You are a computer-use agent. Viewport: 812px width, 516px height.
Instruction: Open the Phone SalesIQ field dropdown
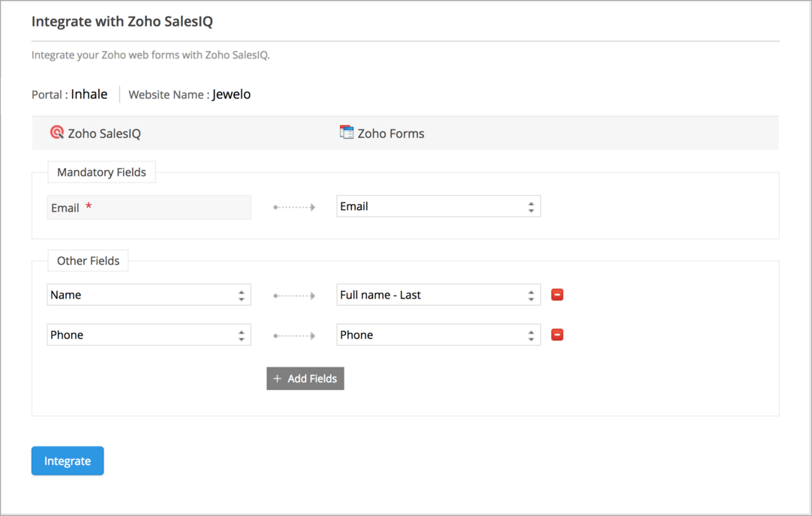pyautogui.click(x=149, y=334)
